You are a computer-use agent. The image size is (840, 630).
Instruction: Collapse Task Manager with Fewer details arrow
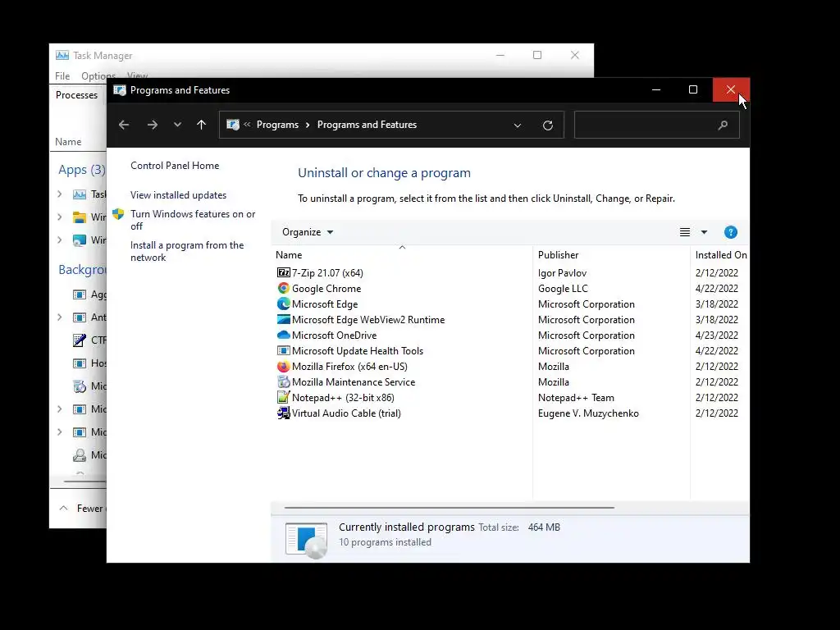[63, 508]
